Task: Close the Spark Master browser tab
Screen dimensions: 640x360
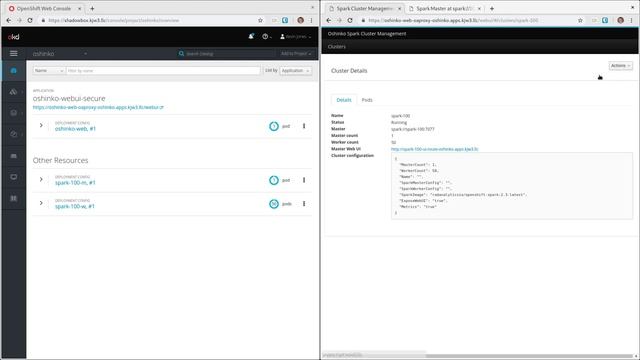Action: pyautogui.click(x=479, y=8)
